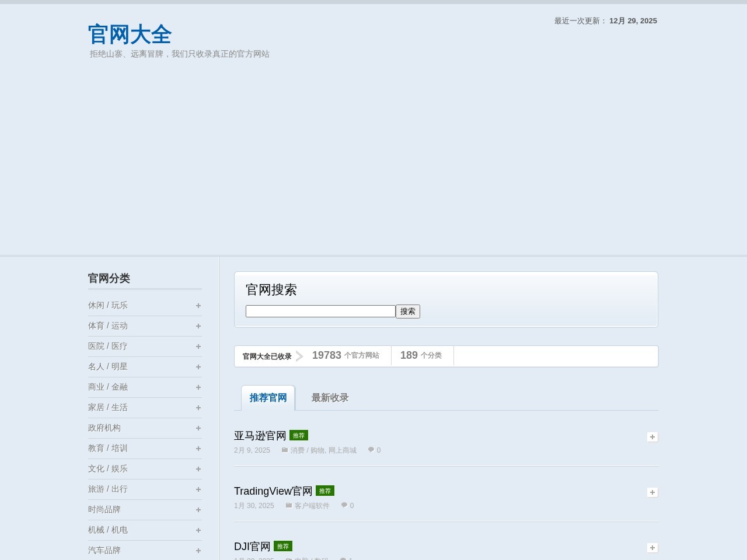Switch to the 最新收录 tab

click(x=330, y=398)
